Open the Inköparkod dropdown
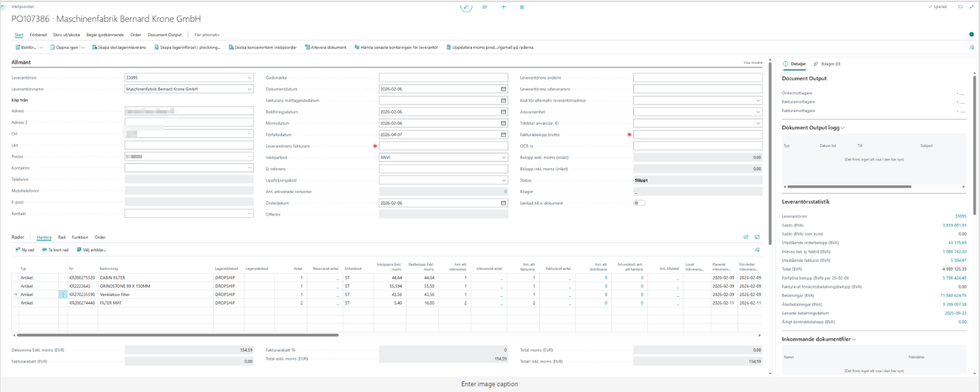980x392 pixels. coord(503,157)
